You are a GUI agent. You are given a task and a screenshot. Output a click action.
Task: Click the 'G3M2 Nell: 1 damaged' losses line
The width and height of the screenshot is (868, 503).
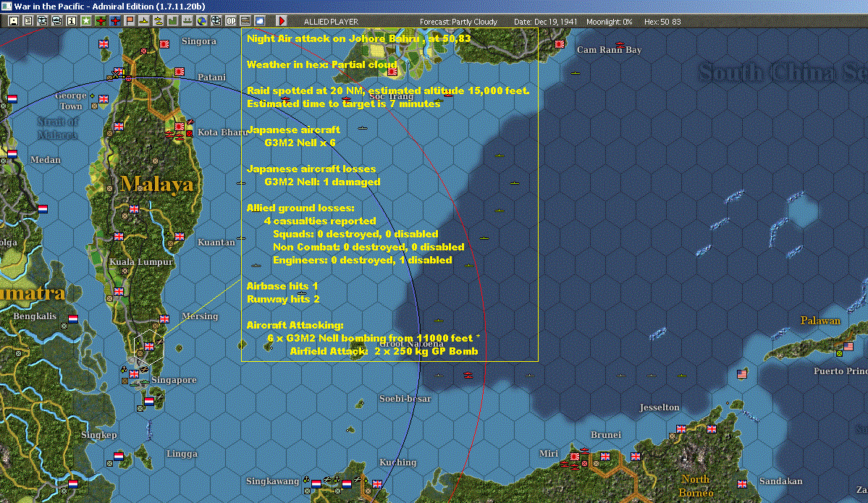322,182
